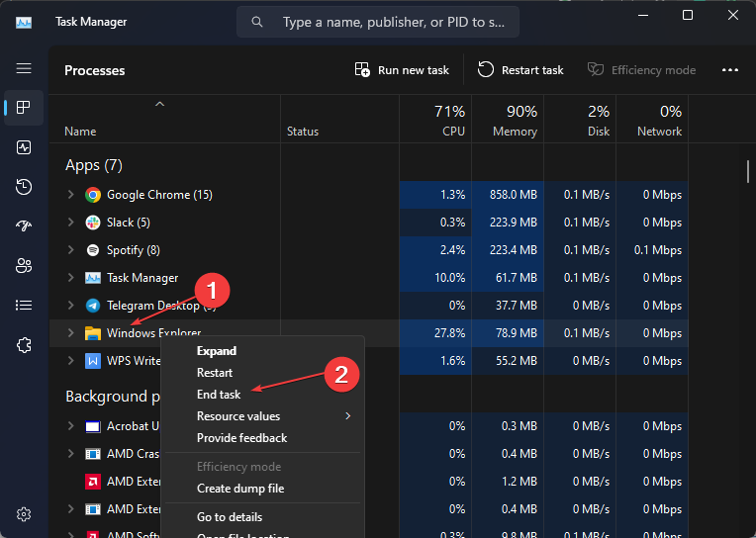Click the Acrobat Update process icon
The image size is (756, 538).
click(93, 426)
